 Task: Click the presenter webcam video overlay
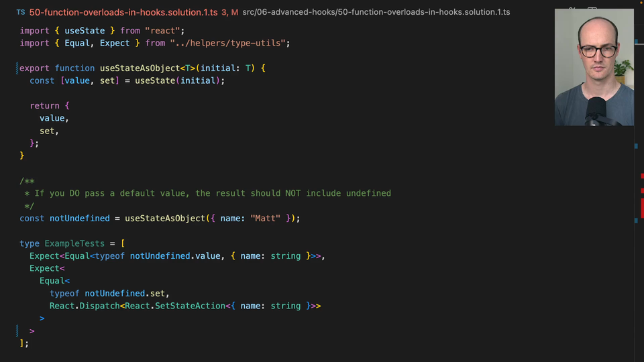[x=594, y=67]
